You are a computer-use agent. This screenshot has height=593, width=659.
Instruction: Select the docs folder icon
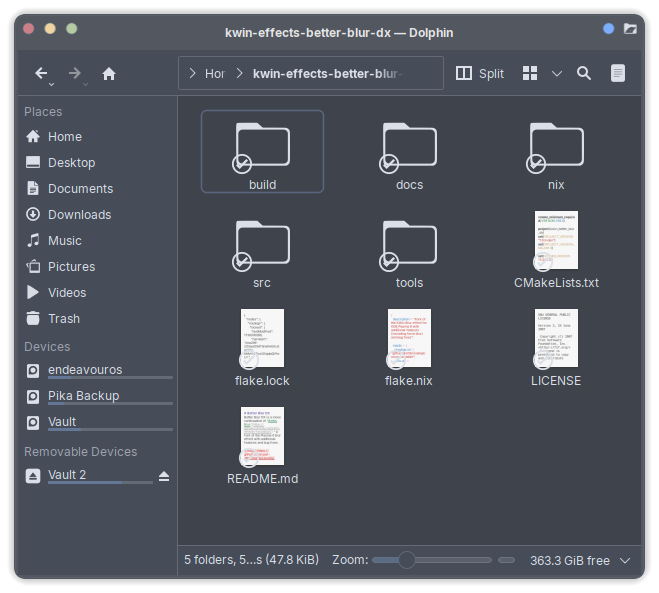pos(410,144)
